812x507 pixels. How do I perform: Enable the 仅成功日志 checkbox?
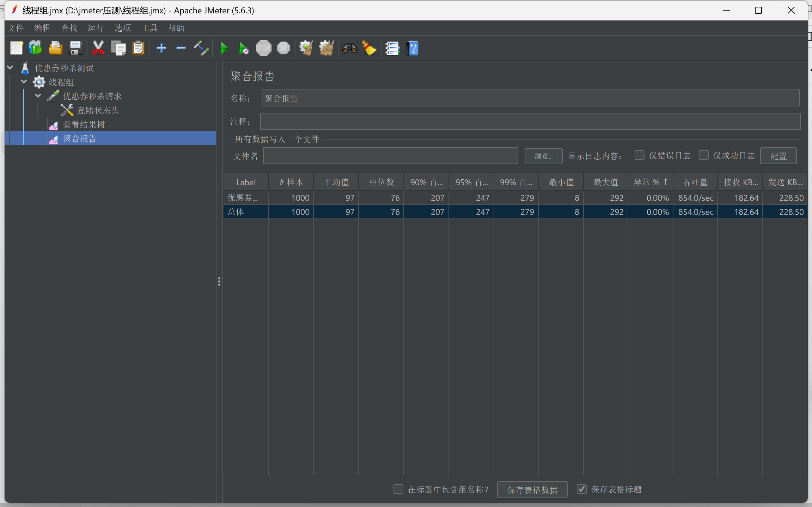[704, 155]
